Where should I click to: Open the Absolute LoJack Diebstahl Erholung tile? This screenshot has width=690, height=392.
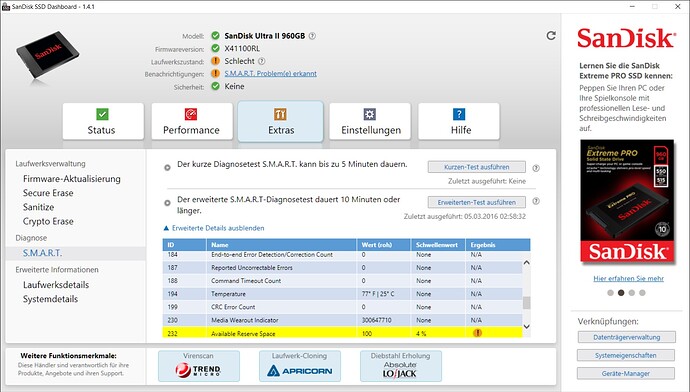(x=400, y=366)
